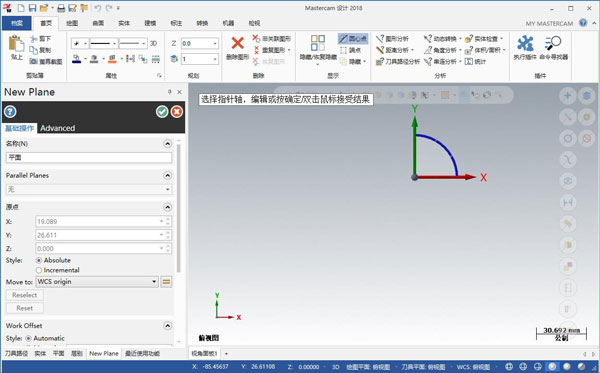Screen dimensions: 600x373
Task: Undo the last action
Action: 98,8
